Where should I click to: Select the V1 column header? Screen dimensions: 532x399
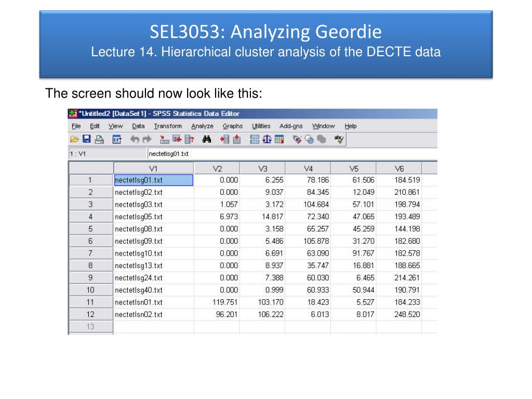coord(153,169)
